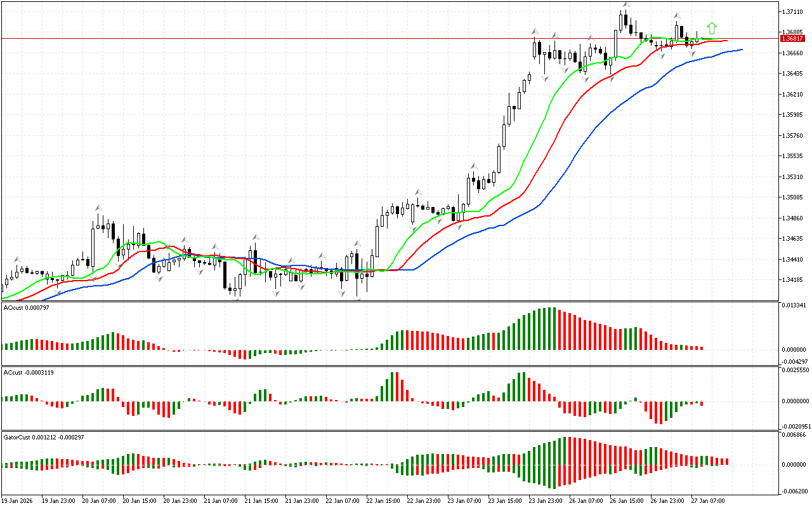Click the 1.34185 price scale label
Screen dimensions: 812x508
coord(794,280)
